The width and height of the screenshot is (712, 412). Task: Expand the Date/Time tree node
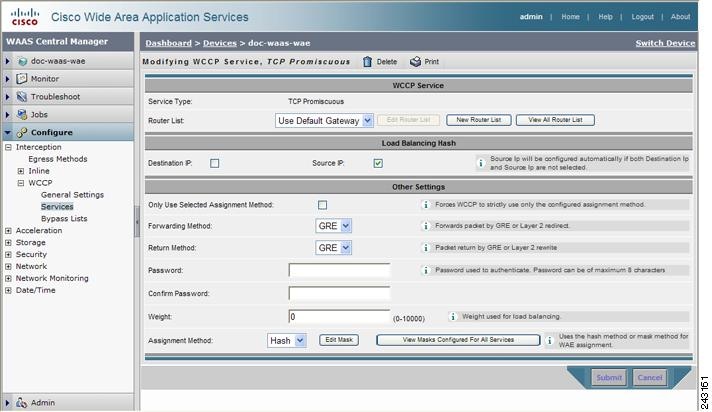coord(8,290)
